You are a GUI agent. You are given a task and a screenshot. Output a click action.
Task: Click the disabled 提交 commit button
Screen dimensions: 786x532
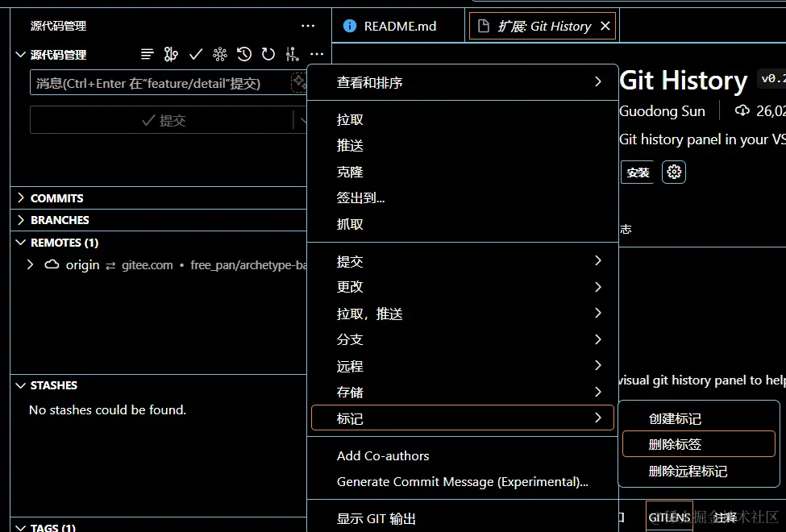[161, 120]
